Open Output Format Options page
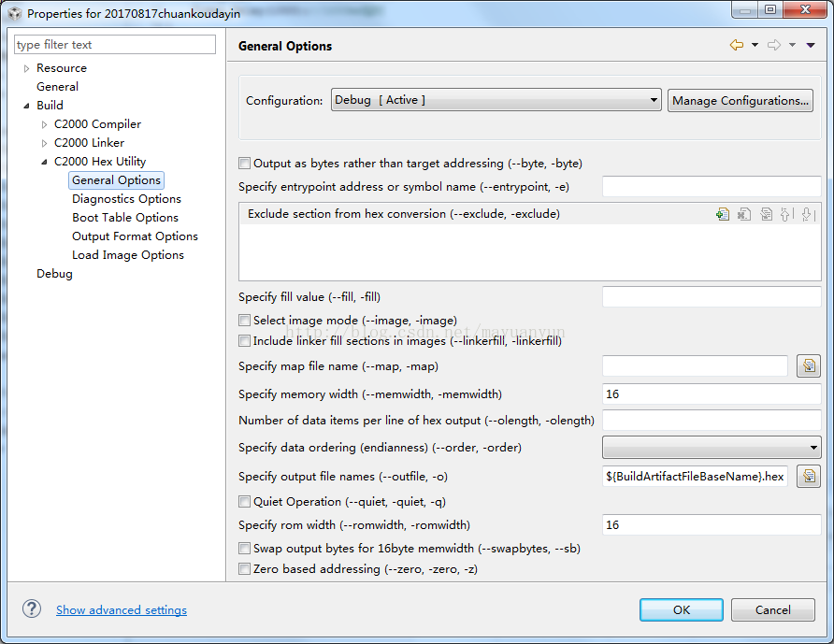 [x=135, y=236]
